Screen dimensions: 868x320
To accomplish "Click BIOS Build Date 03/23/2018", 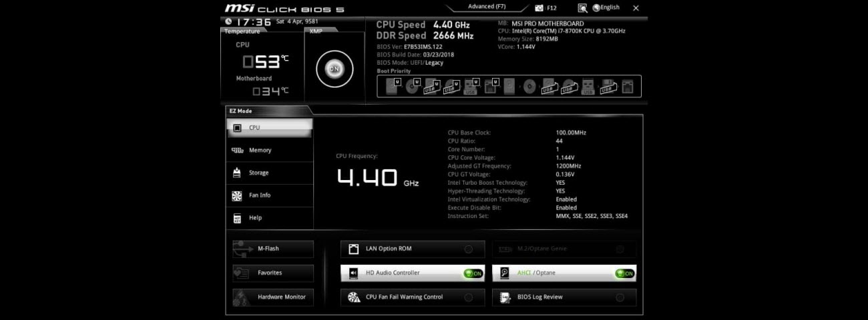I will point(415,55).
